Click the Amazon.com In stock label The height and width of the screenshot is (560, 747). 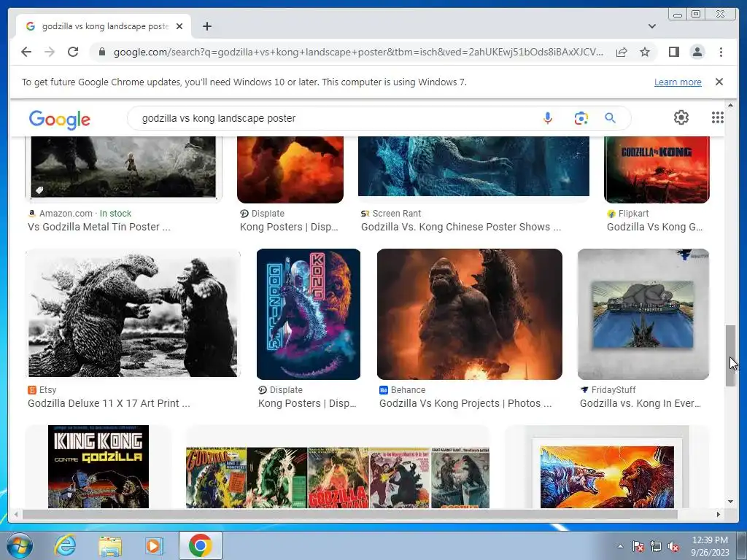pos(80,214)
